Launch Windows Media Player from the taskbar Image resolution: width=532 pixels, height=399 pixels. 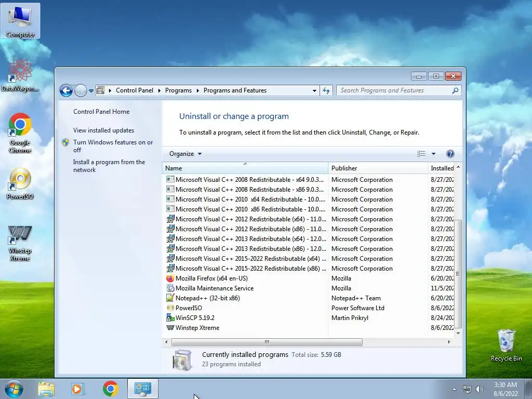78,389
